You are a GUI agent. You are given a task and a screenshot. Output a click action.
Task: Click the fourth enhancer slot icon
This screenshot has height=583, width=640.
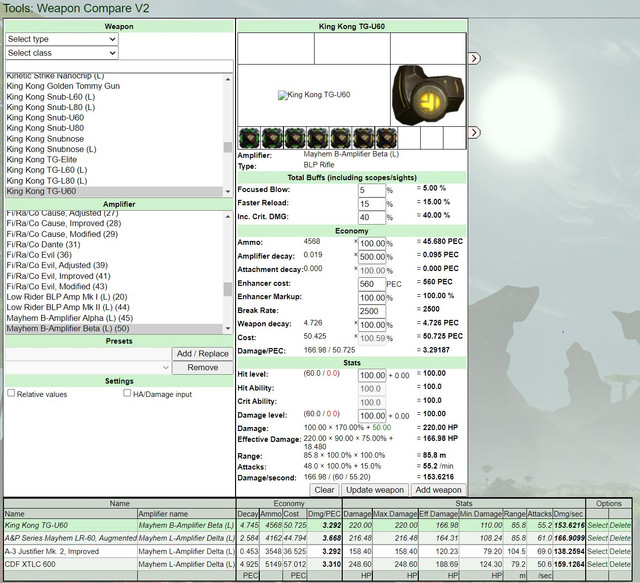click(x=319, y=137)
